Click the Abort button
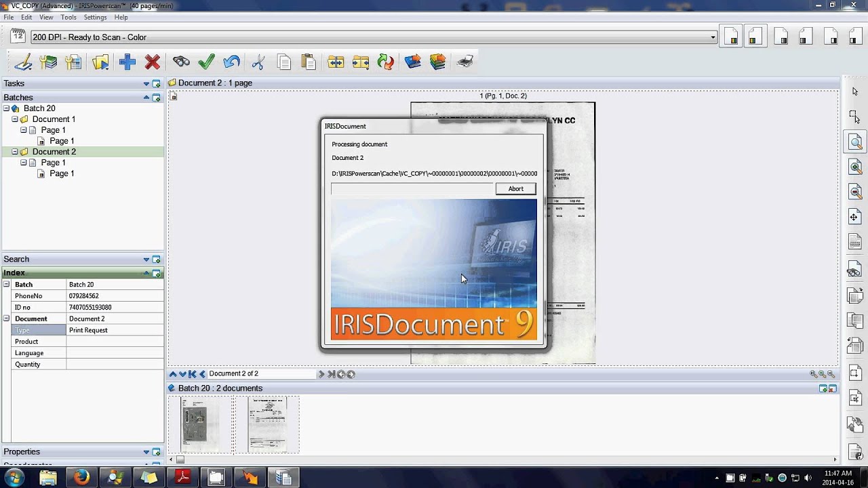This screenshot has height=488, width=868. pyautogui.click(x=515, y=189)
